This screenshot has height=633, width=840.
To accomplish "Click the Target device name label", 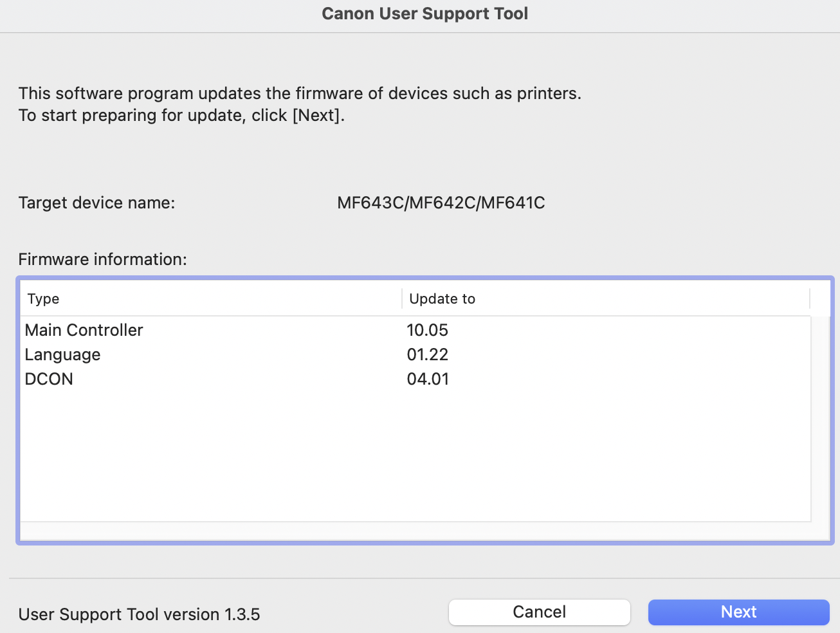I will (x=96, y=203).
